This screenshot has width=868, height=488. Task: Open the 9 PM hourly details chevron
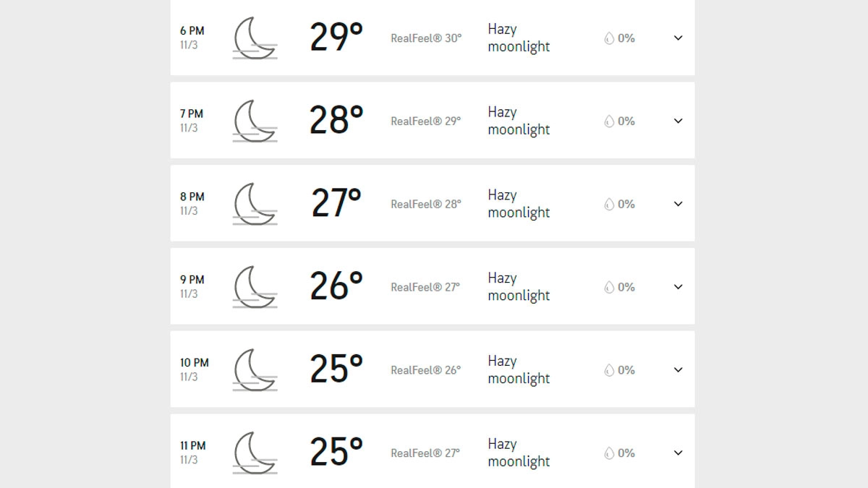click(678, 287)
